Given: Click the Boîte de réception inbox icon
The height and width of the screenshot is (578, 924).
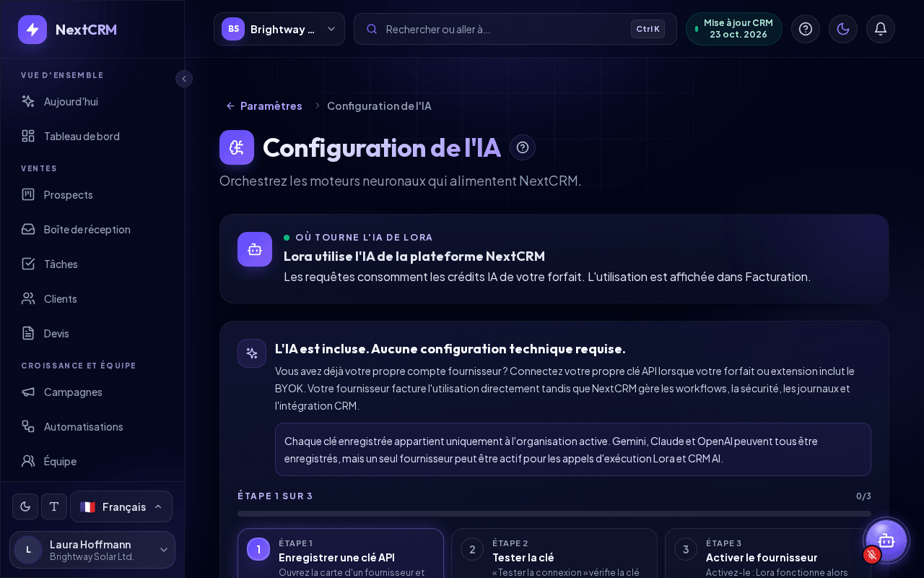Looking at the screenshot, I should [28, 229].
